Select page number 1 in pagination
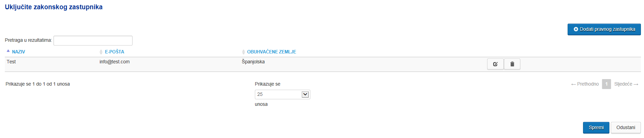 coord(607,84)
